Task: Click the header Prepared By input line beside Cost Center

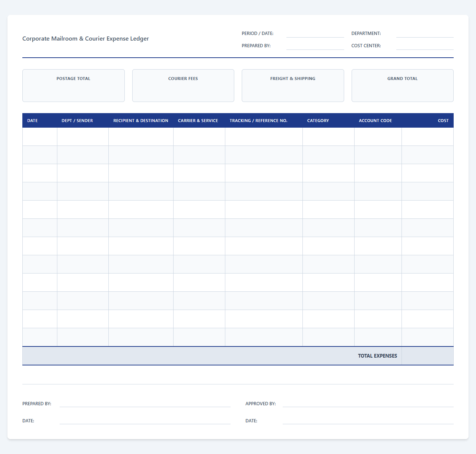Action: pos(315,46)
